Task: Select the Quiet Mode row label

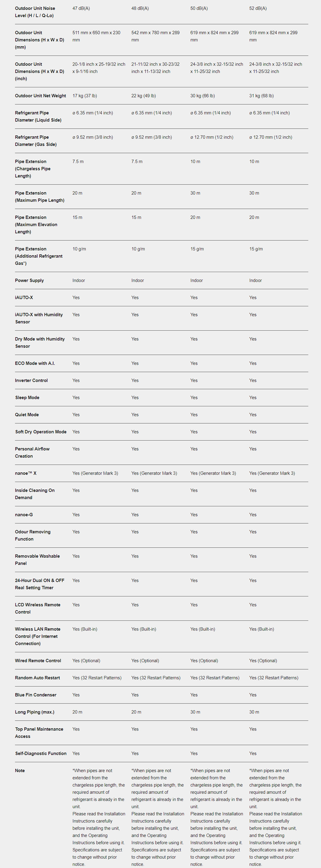Action: (27, 415)
